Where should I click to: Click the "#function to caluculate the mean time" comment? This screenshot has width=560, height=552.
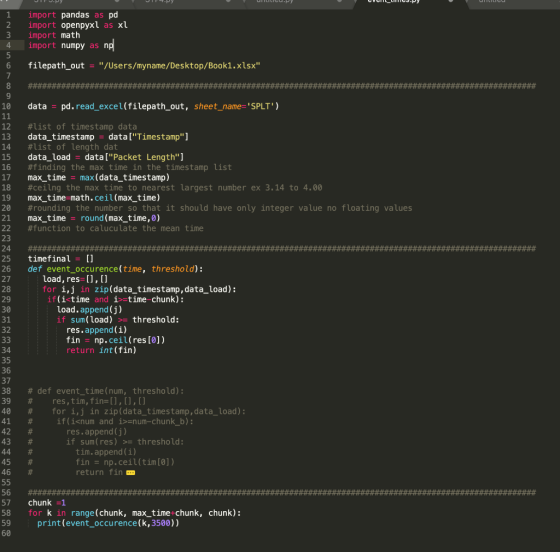[x=115, y=229]
